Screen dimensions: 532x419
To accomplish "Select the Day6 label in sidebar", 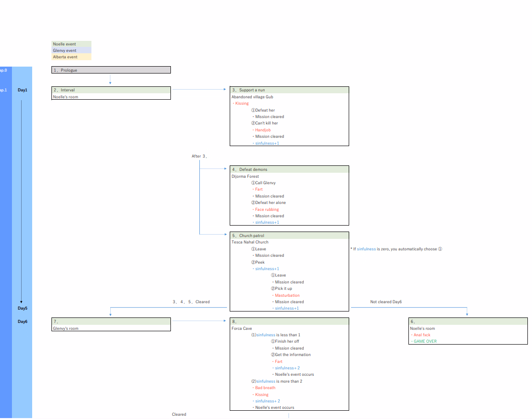I will click(x=23, y=322).
